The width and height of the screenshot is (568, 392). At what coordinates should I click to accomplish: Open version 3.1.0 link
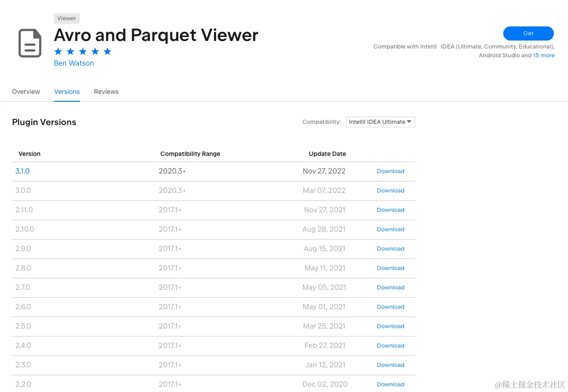coord(22,171)
